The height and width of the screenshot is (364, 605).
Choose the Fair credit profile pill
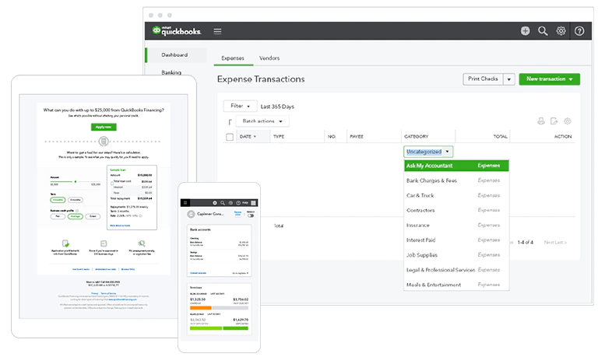click(58, 216)
